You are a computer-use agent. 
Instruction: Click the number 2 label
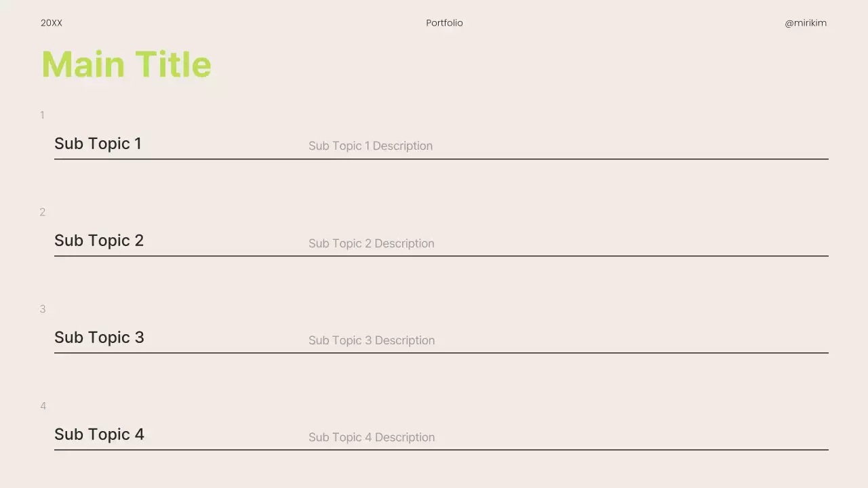[x=42, y=212]
